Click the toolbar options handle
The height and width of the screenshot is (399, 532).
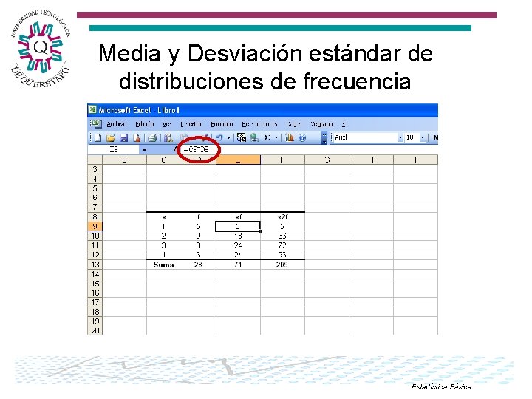pyautogui.click(x=324, y=137)
